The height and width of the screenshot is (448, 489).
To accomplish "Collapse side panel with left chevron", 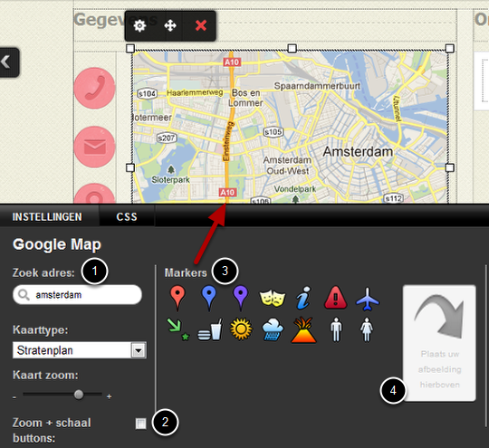I will click(9, 62).
